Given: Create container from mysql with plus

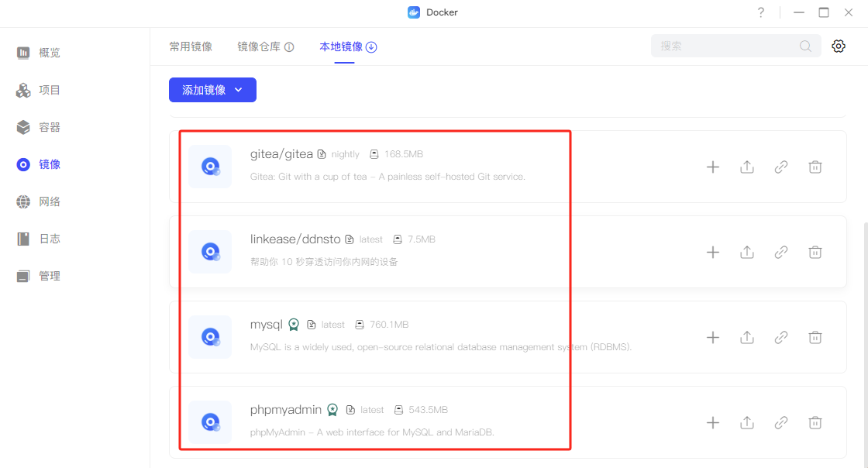Looking at the screenshot, I should tap(713, 338).
